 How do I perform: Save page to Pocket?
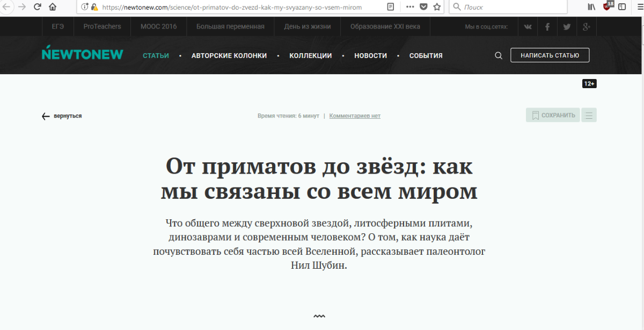click(423, 7)
